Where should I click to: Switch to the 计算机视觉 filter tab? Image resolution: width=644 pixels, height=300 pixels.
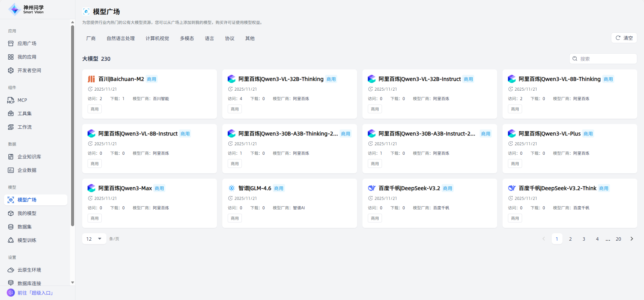pos(157,38)
